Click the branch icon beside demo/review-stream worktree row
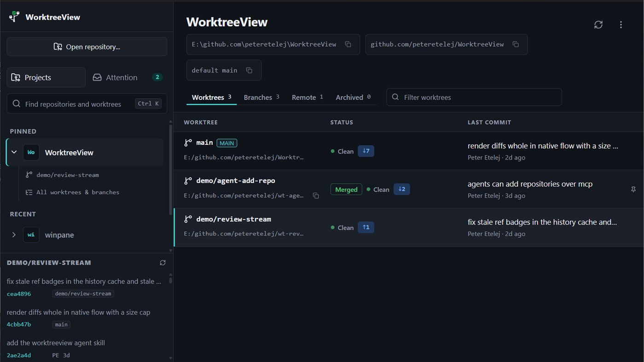The width and height of the screenshot is (644, 362). tap(188, 219)
